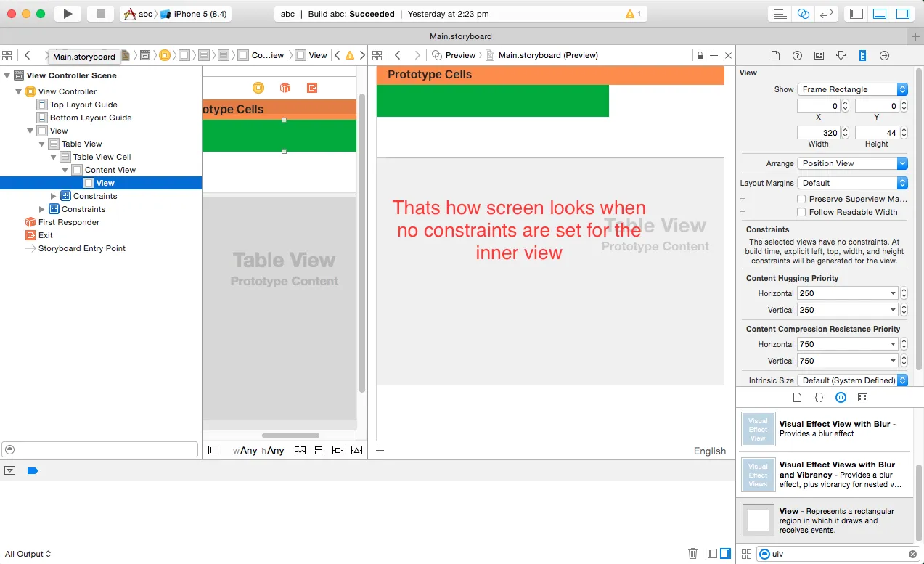Toggle breakpoints arrow in debug bar
The image size is (924, 564).
pyautogui.click(x=32, y=470)
